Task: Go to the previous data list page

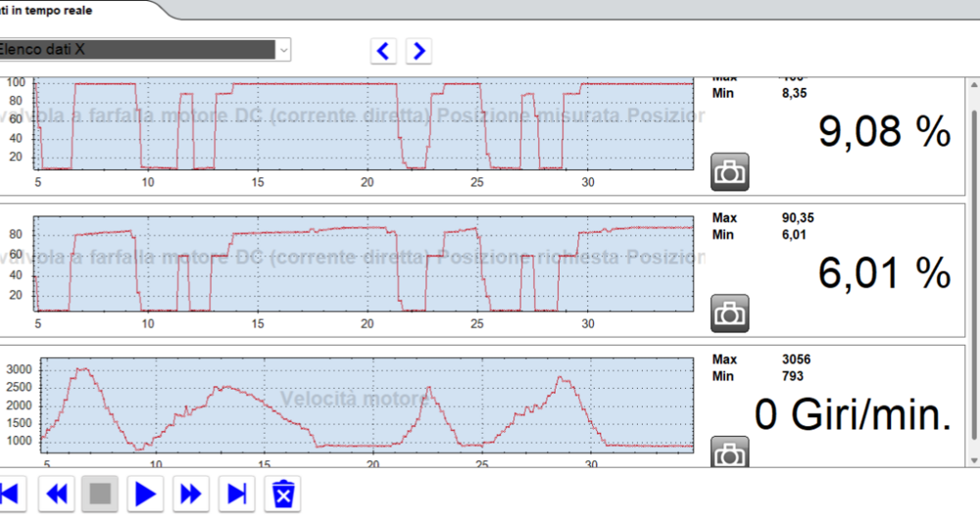Action: tap(384, 51)
